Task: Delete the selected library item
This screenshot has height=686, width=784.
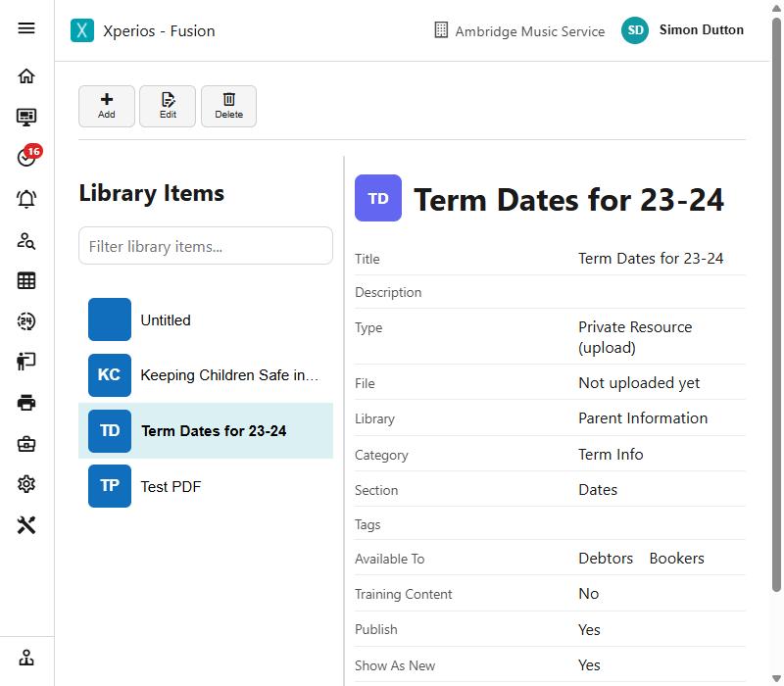Action: (x=229, y=106)
